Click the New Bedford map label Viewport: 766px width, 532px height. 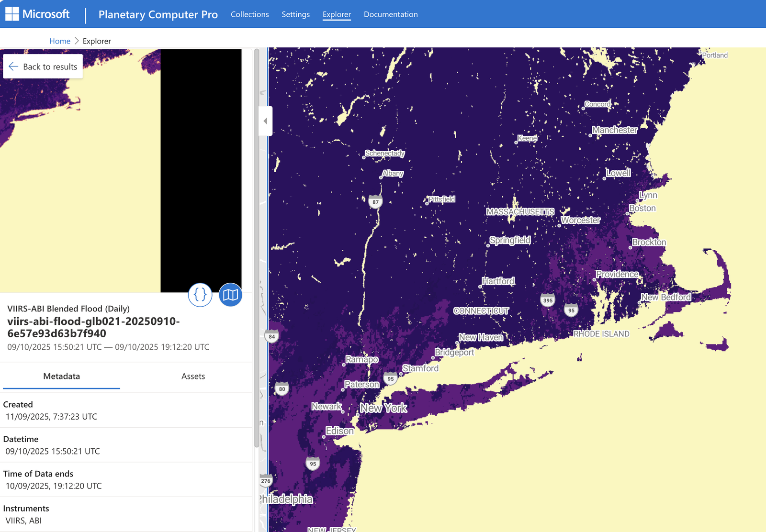coord(666,297)
